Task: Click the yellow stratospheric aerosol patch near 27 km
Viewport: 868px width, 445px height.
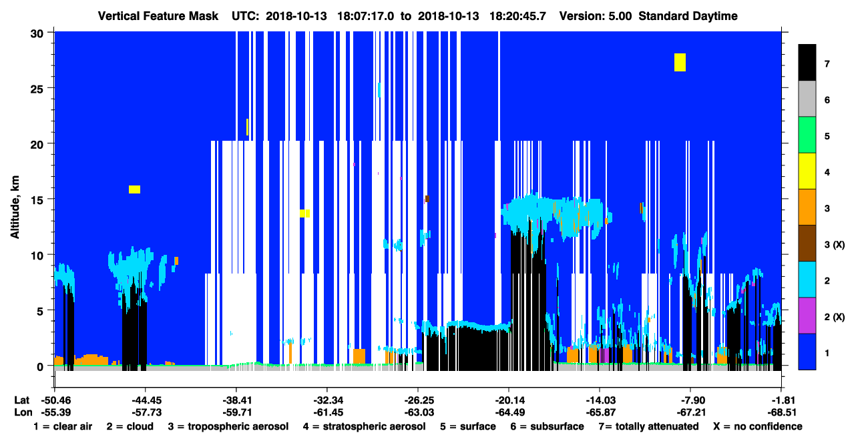Action: tap(680, 62)
